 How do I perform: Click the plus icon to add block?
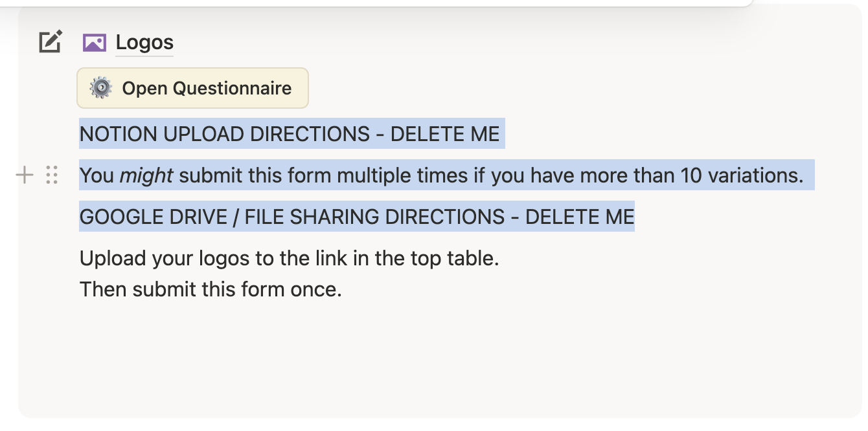click(25, 175)
